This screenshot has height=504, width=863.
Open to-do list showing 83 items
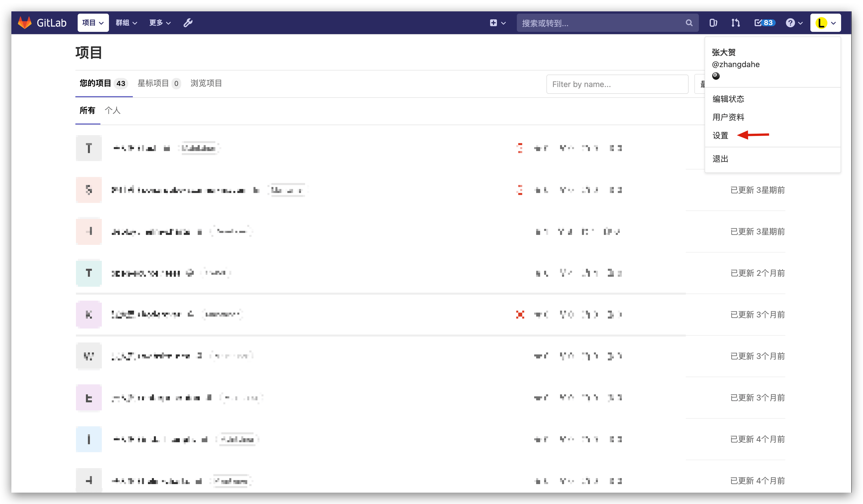764,22
